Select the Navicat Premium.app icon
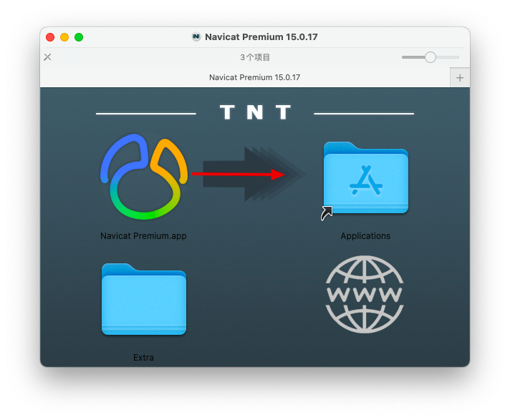Viewport: 510px width, 420px height. click(x=144, y=177)
